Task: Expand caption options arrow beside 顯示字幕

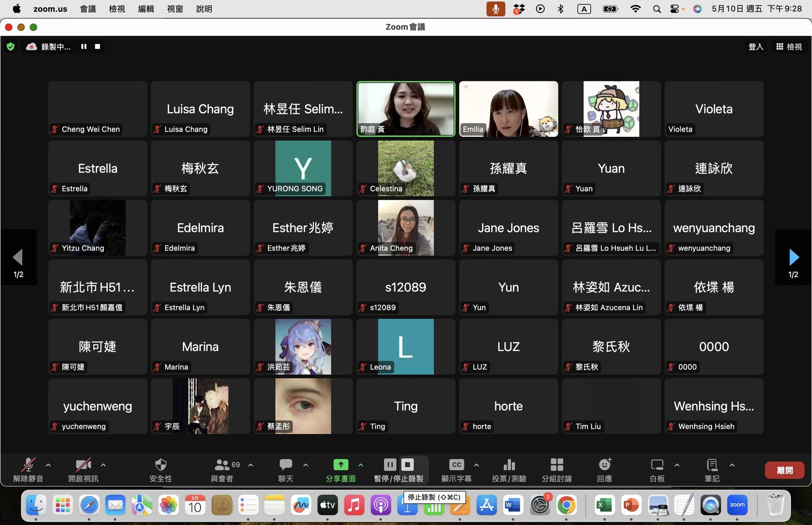Action: point(477,465)
